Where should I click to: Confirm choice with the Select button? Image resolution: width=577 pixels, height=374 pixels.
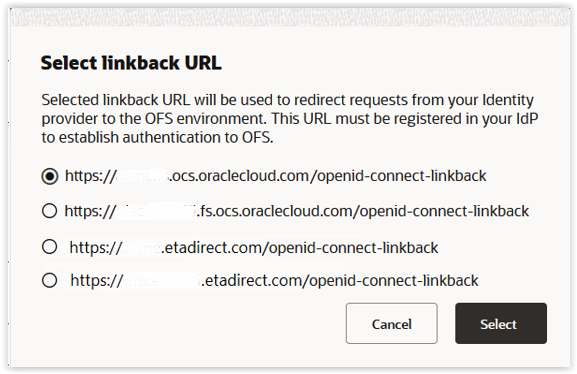pos(501,324)
